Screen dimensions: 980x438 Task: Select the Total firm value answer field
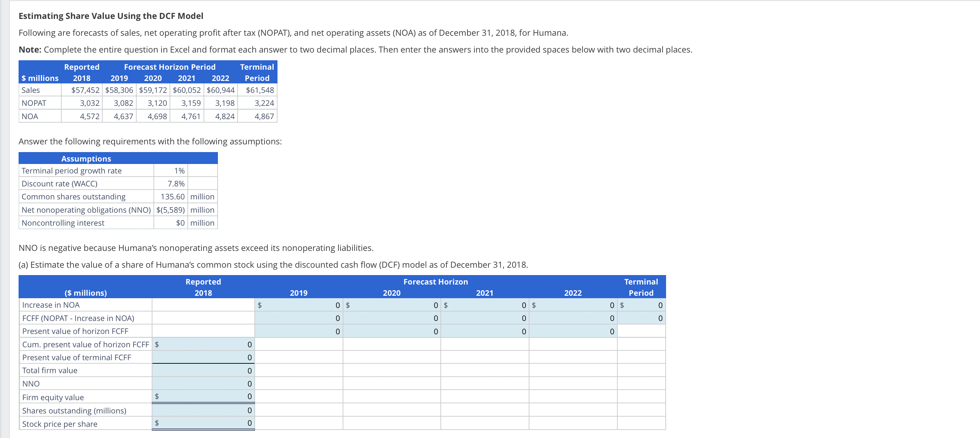point(204,370)
